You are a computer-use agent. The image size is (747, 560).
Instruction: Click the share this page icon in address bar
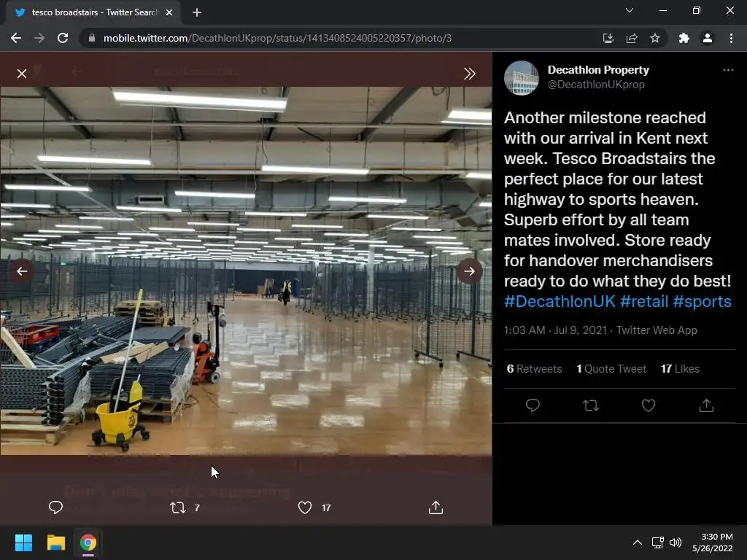[632, 38]
